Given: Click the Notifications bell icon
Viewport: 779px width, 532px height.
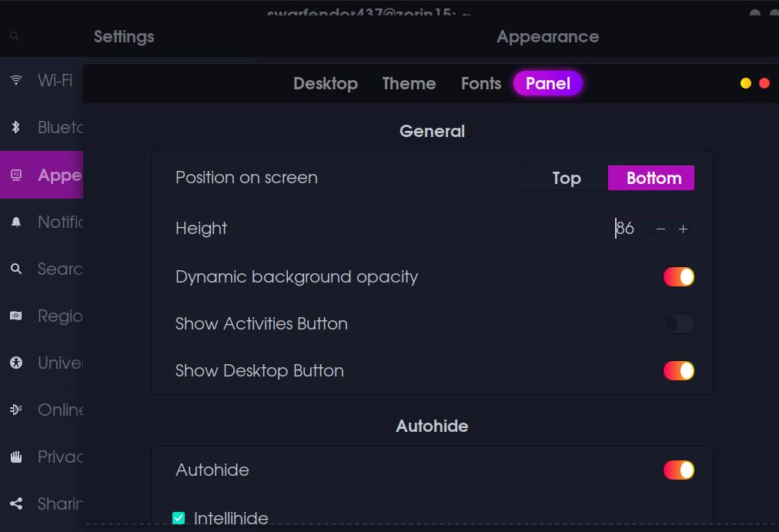Looking at the screenshot, I should pos(16,223).
